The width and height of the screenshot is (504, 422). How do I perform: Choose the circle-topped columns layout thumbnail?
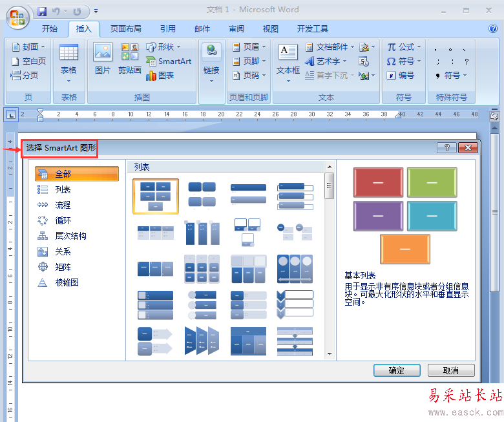pyautogui.click(x=295, y=269)
